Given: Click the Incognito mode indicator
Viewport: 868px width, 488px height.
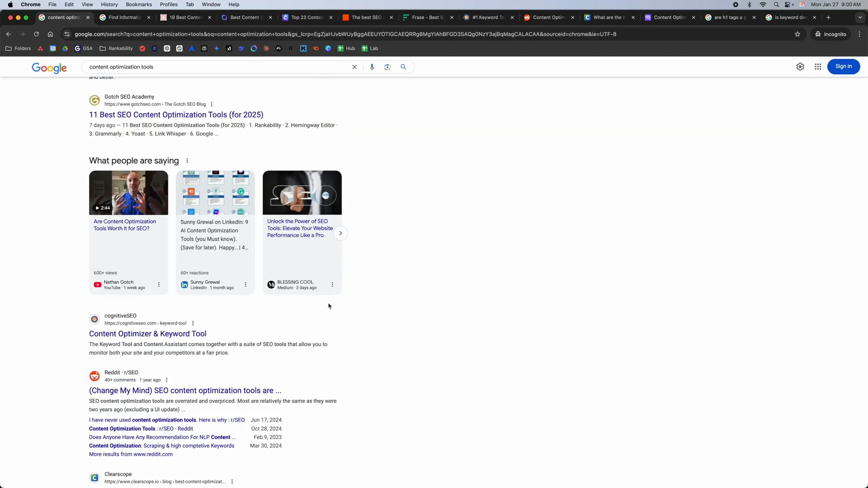Looking at the screenshot, I should (x=831, y=34).
